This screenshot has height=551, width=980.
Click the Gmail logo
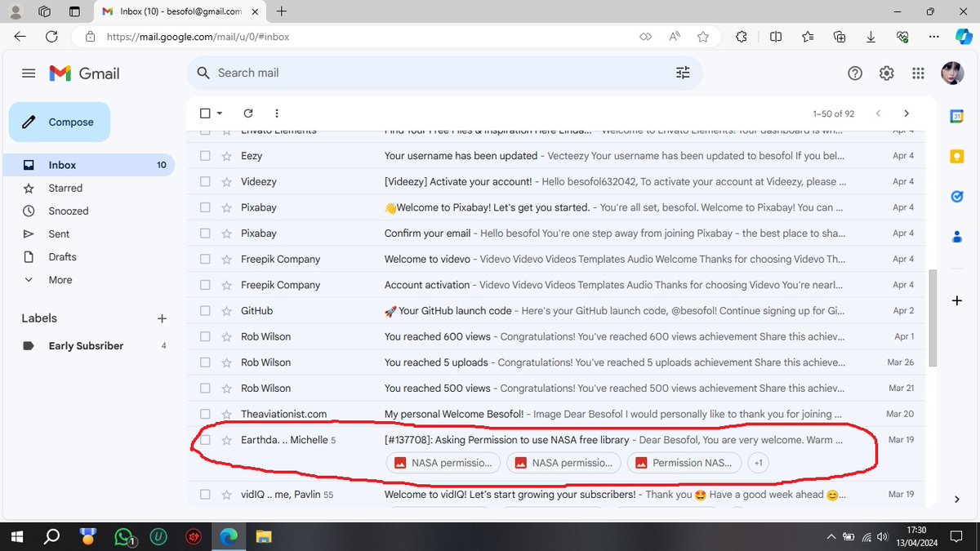point(84,73)
